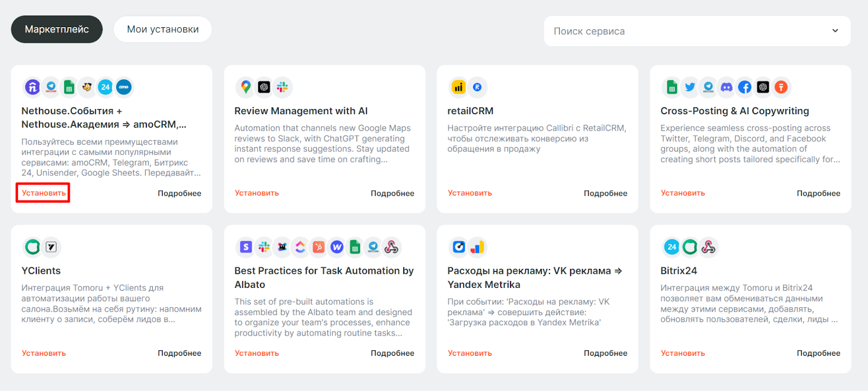Open Подробнее for YClients card
Image resolution: width=868 pixels, height=391 pixels.
click(x=180, y=353)
